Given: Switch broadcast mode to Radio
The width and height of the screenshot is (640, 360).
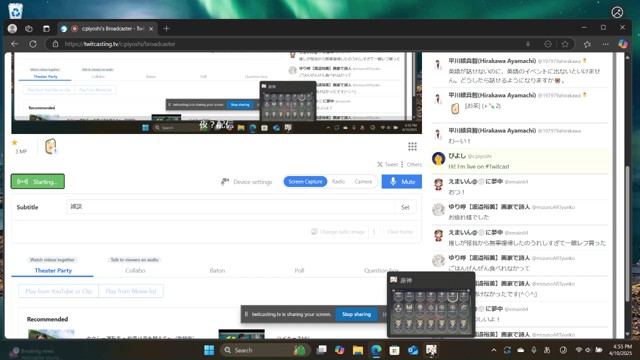Looking at the screenshot, I should [x=338, y=182].
